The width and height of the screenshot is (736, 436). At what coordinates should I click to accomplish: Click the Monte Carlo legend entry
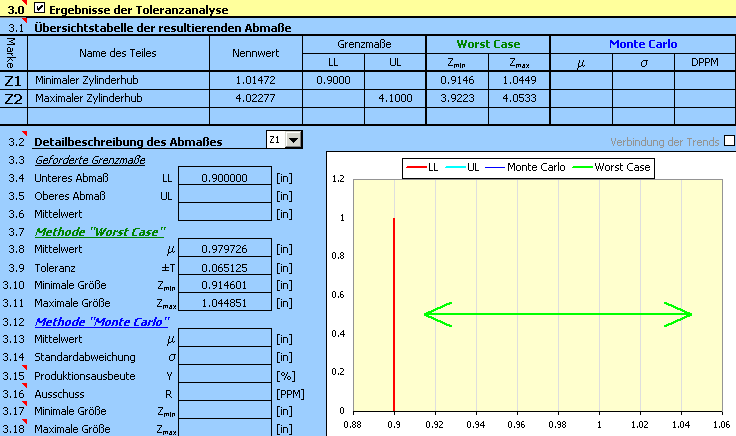(x=526, y=167)
